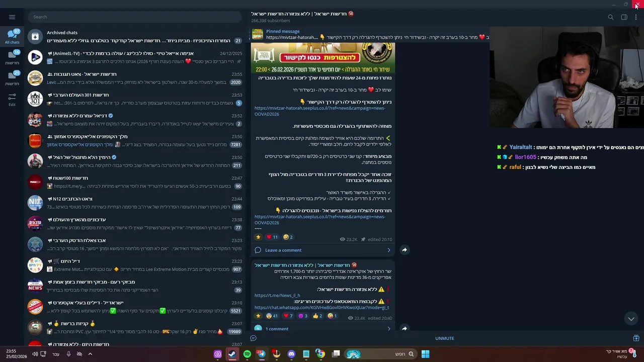Open the חדשות ישראל - צאט תגובות chat
Viewport: 644px width, 362px height.
(x=136, y=78)
